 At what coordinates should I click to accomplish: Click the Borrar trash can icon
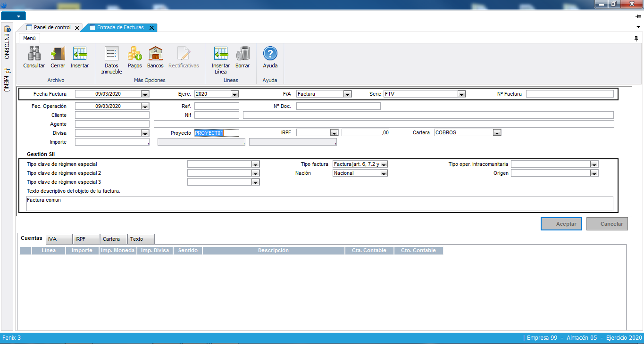click(243, 54)
